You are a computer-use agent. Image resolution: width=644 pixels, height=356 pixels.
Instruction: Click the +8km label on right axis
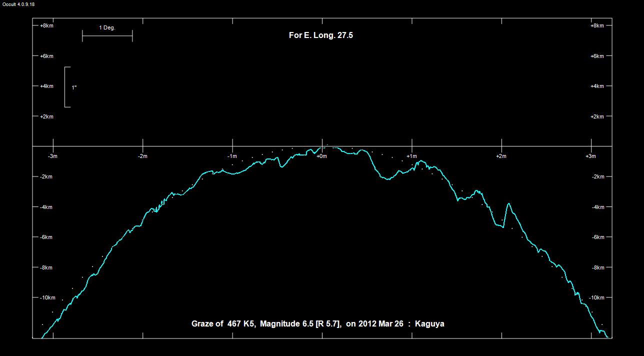[x=597, y=25]
